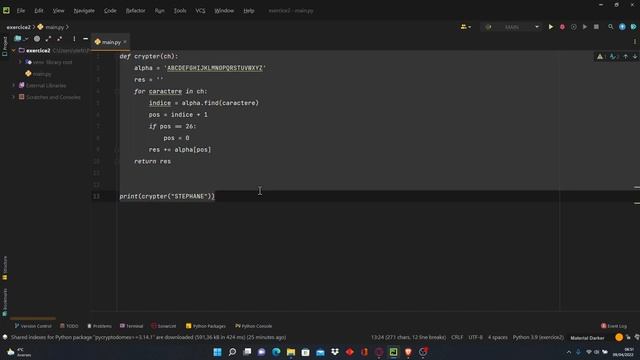Click the typo count indicator in the editor
Screen dimensions: 640x360
[x=613, y=57]
